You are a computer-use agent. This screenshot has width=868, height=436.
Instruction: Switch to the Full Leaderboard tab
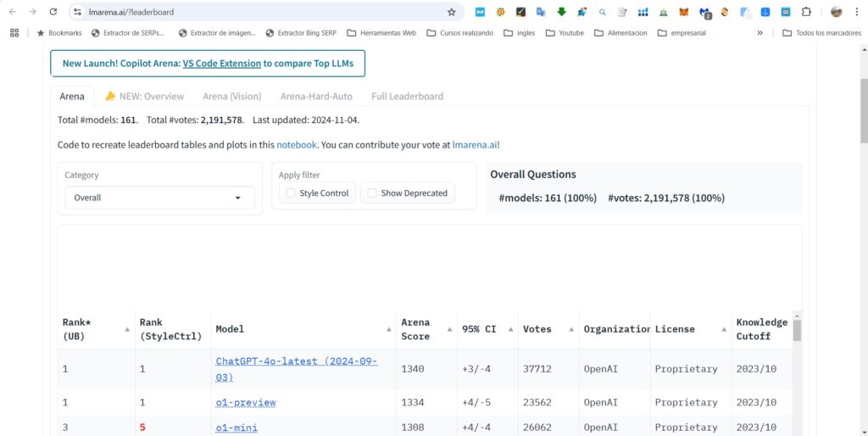click(407, 96)
